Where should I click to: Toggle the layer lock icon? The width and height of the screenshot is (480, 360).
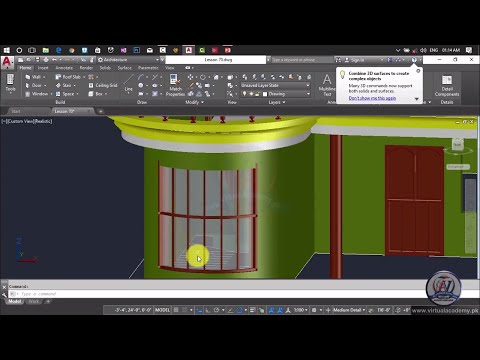point(257,94)
